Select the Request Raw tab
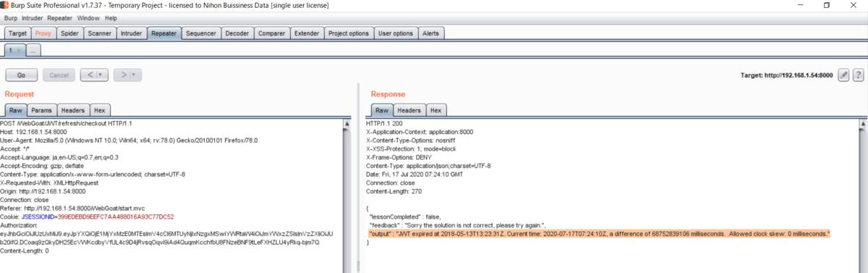This screenshot has width=868, height=273. tap(16, 110)
